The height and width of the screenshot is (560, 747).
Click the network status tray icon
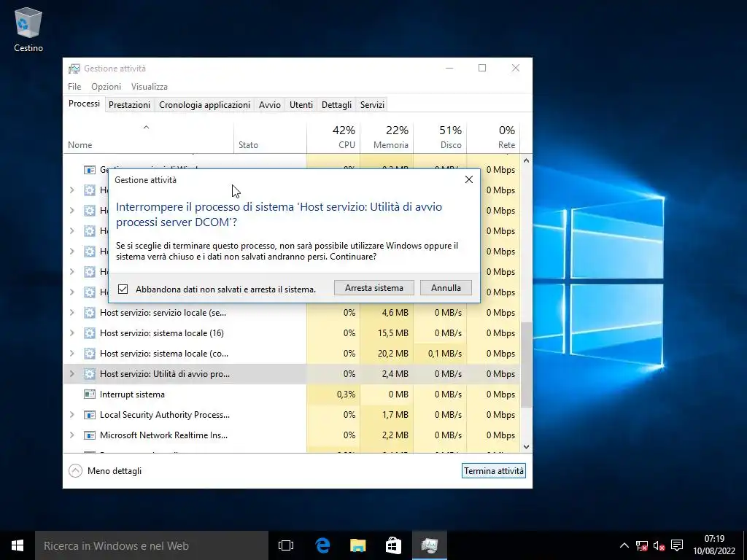642,545
